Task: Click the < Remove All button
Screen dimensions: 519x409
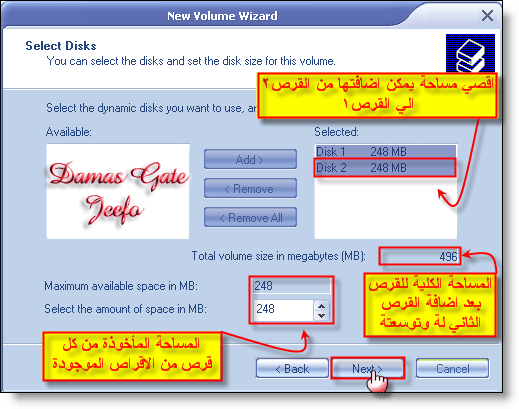Action: click(x=250, y=218)
